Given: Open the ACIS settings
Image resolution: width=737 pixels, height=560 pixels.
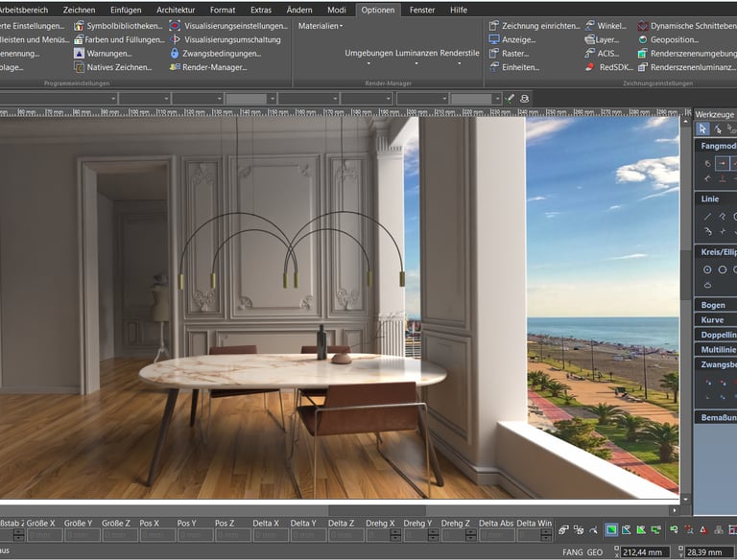Looking at the screenshot, I should (x=602, y=54).
